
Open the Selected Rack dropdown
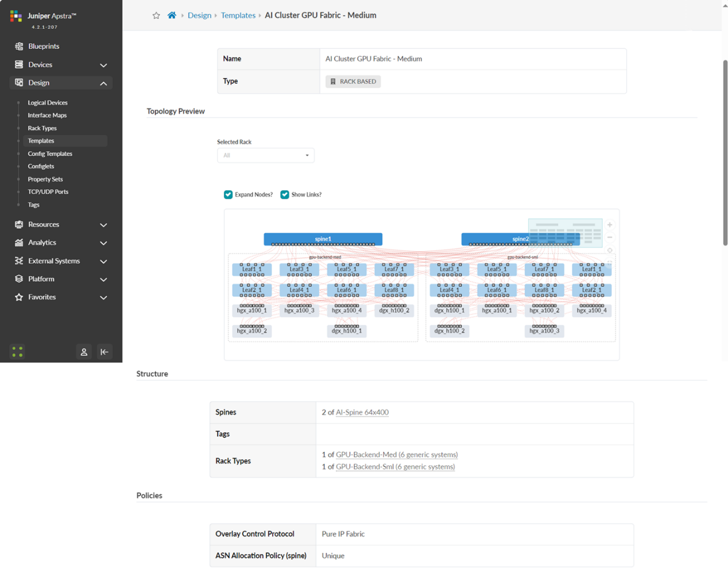[x=265, y=156]
